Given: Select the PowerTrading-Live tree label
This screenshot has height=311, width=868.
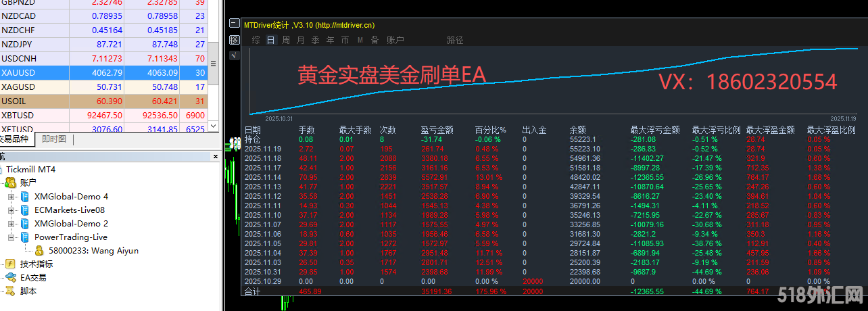Looking at the screenshot, I should tap(71, 237).
